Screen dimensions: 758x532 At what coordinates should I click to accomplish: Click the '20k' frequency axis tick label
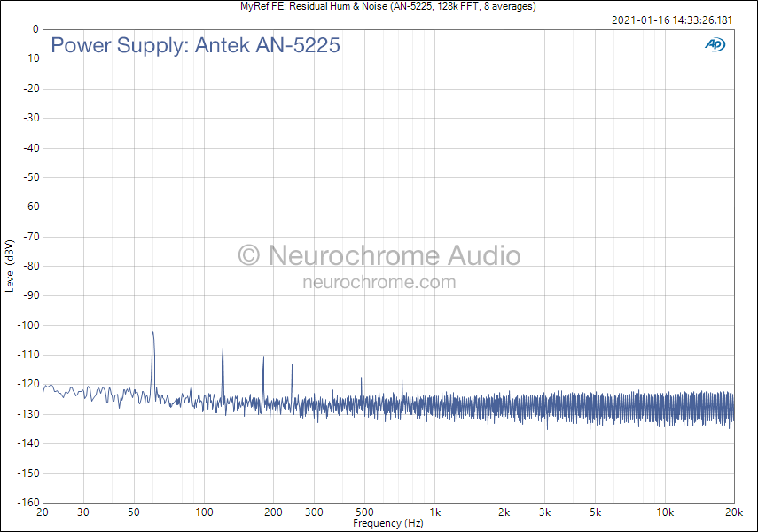734,512
